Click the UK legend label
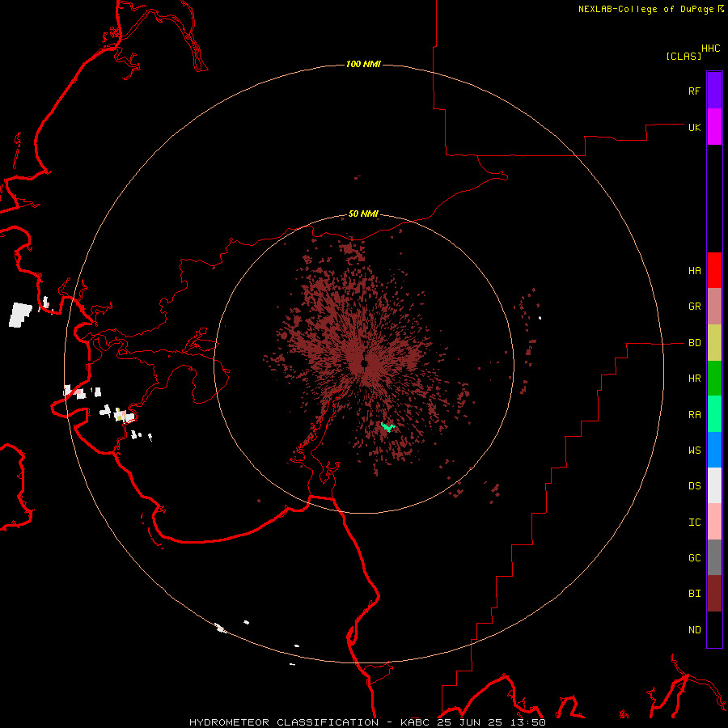 [x=694, y=127]
